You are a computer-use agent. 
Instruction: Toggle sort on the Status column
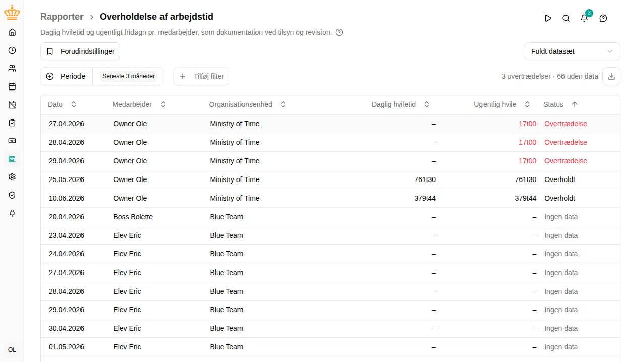point(560,104)
